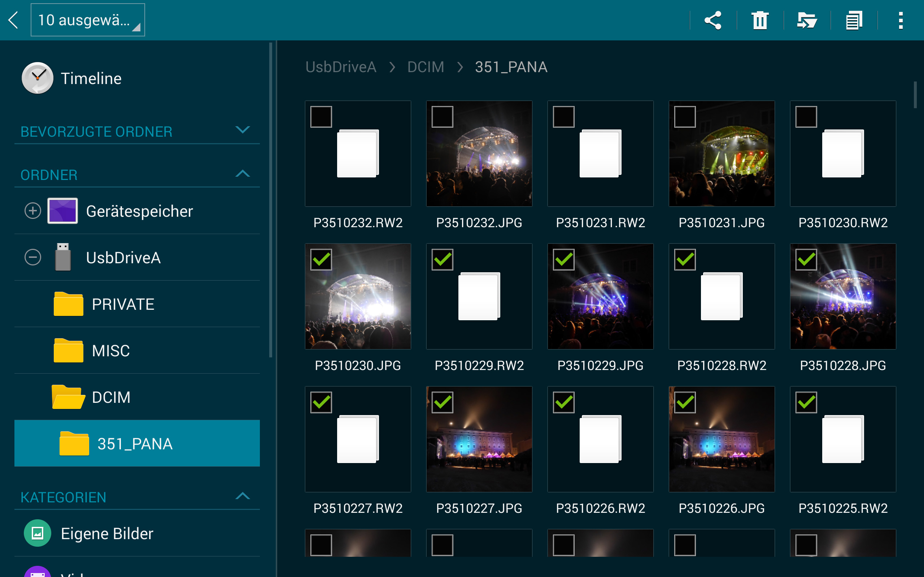Open the 10 ausgewählt selection dropdown
The height and width of the screenshot is (577, 924).
88,20
